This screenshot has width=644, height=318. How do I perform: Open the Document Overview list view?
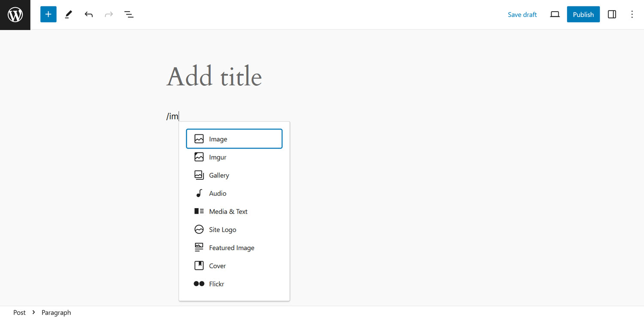129,14
